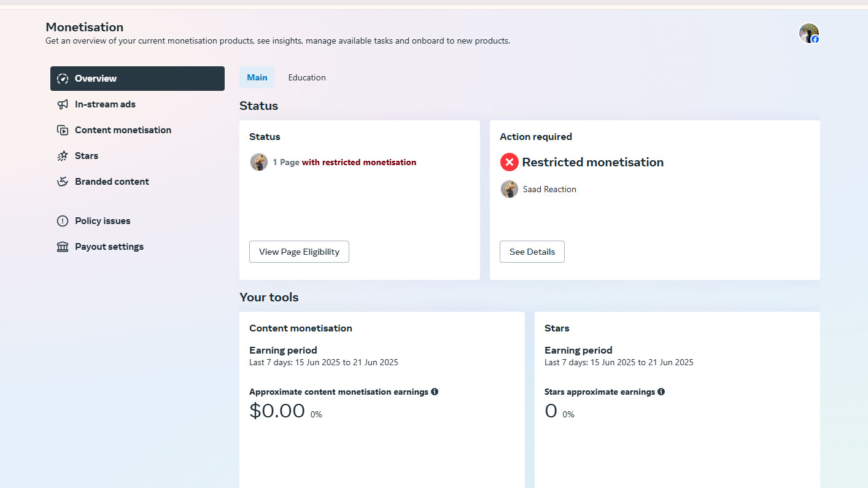Click the Stars sparkle icon in sidebar
Screen dimensions: 868x488
pos(62,156)
